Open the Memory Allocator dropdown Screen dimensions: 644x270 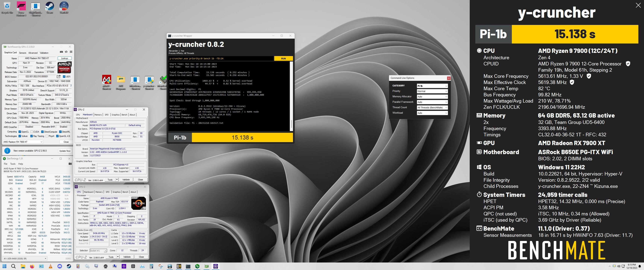(432, 97)
